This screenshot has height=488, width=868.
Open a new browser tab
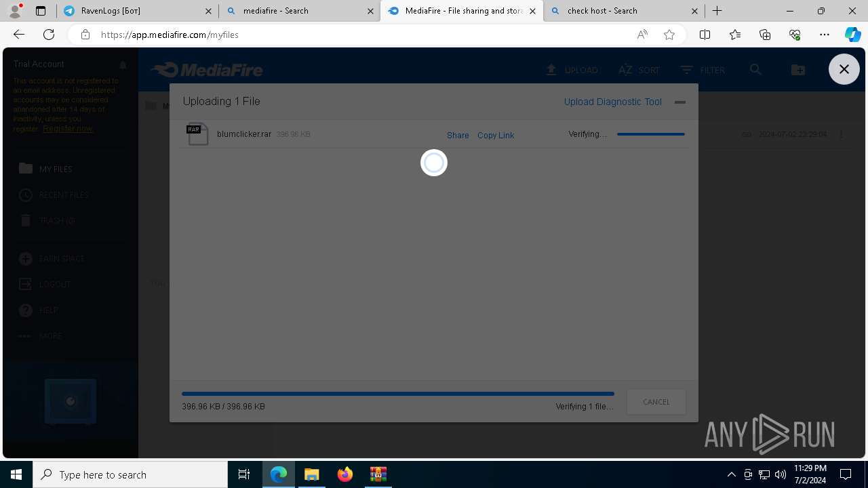[x=717, y=11]
